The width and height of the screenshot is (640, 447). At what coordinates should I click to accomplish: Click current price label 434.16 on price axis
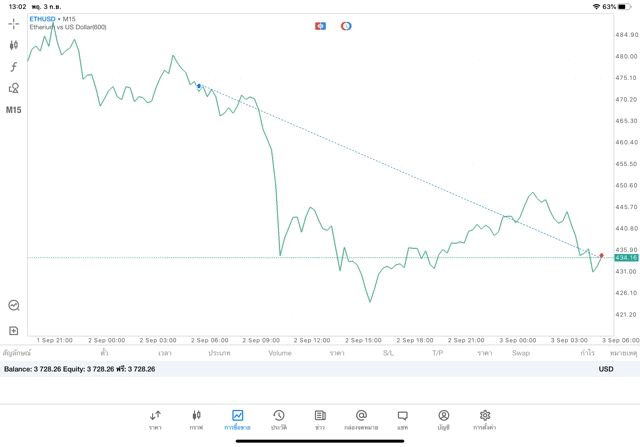pyautogui.click(x=626, y=258)
